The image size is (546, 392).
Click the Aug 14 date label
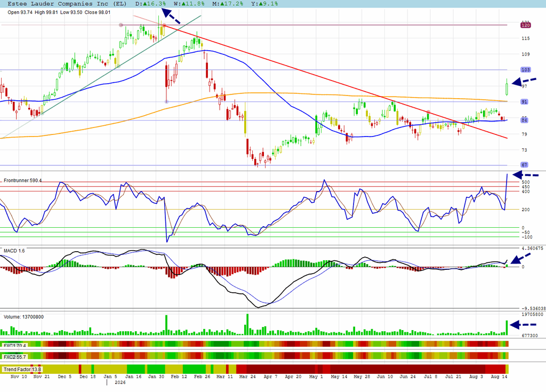point(499,377)
